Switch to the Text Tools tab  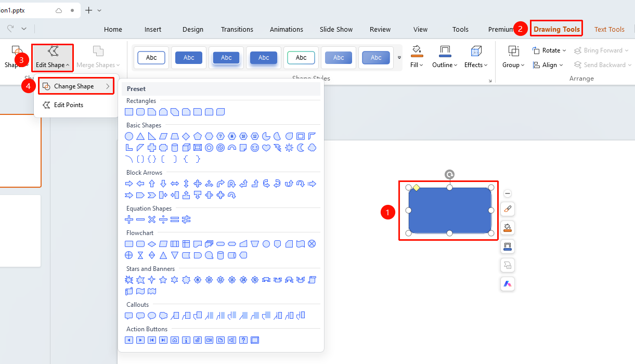tap(610, 29)
